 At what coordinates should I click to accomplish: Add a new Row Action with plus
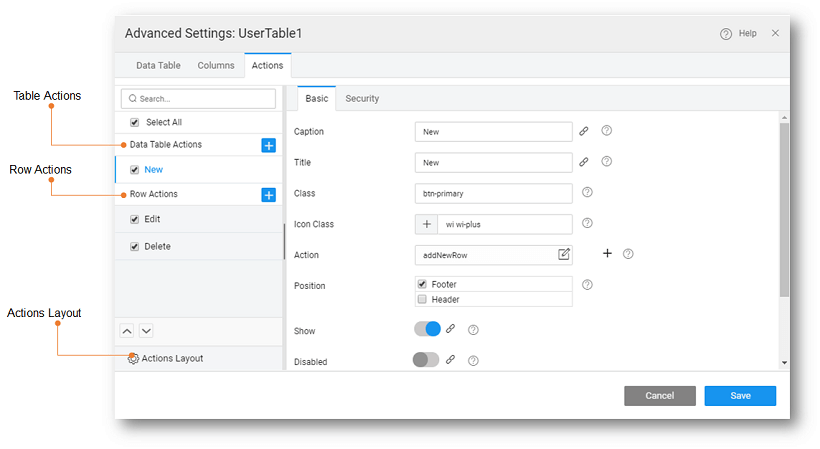coord(268,195)
